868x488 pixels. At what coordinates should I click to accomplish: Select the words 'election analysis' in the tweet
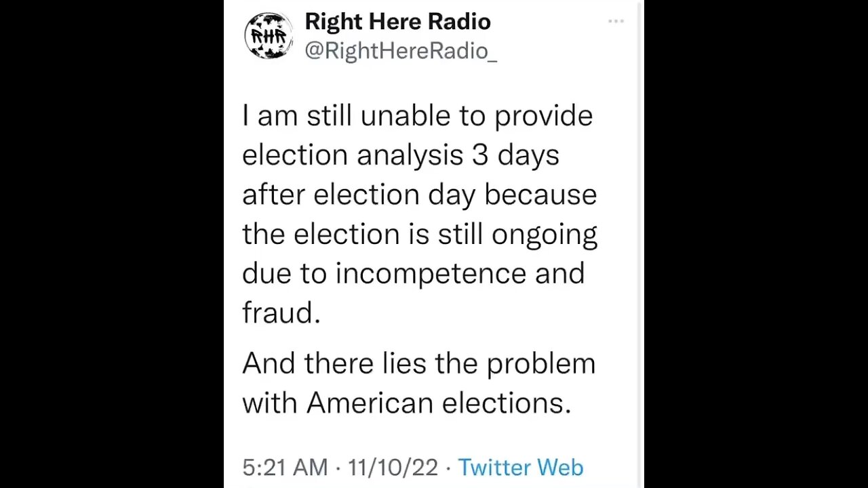(x=353, y=156)
